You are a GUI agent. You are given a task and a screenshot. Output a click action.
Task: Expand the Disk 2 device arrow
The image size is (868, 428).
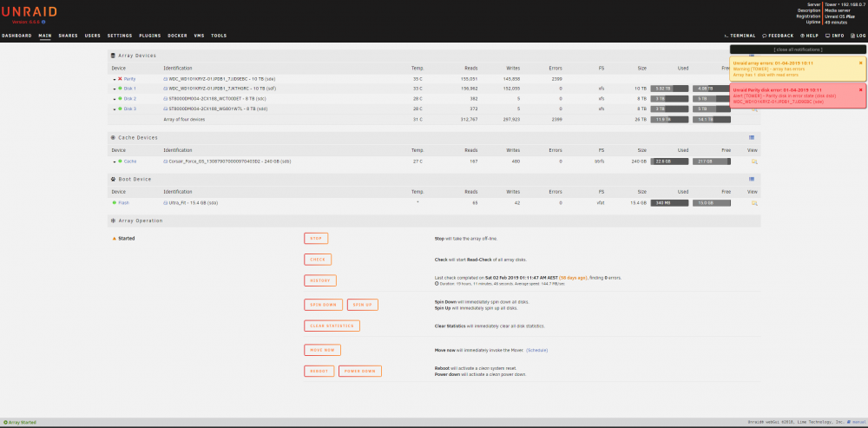tap(115, 99)
